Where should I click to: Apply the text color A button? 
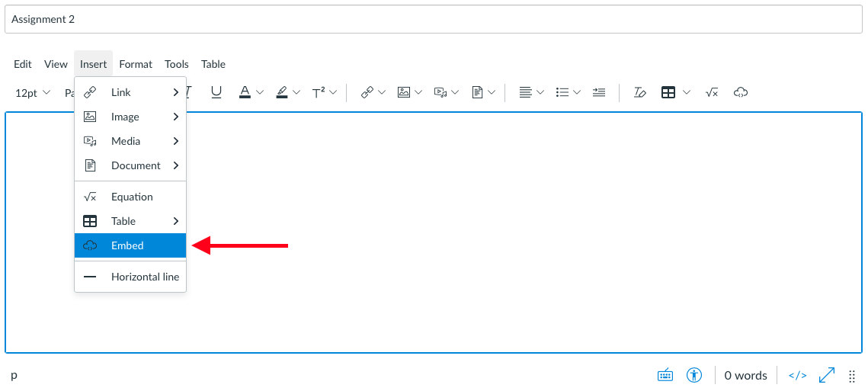point(245,92)
